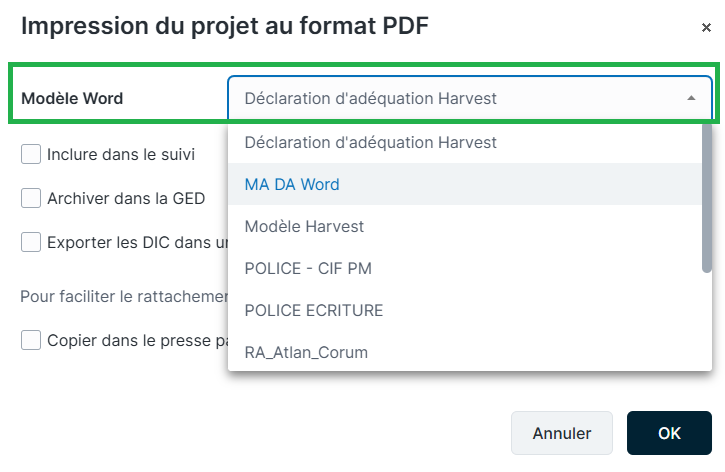The image size is (725, 472).
Task: Select the RA_Atlan_Corum option
Action: tap(465, 352)
